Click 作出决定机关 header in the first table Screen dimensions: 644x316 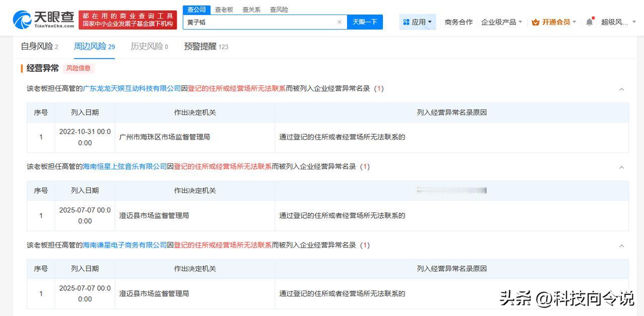[195, 113]
